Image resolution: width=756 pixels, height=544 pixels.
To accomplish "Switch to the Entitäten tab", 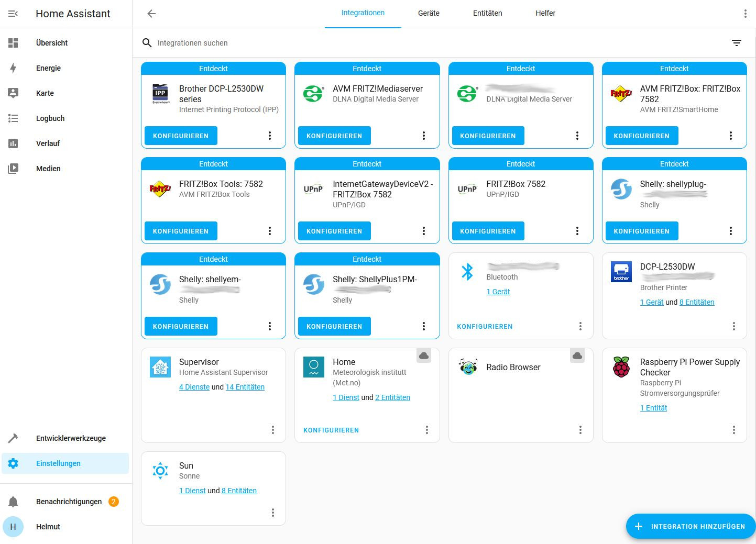I will point(487,13).
